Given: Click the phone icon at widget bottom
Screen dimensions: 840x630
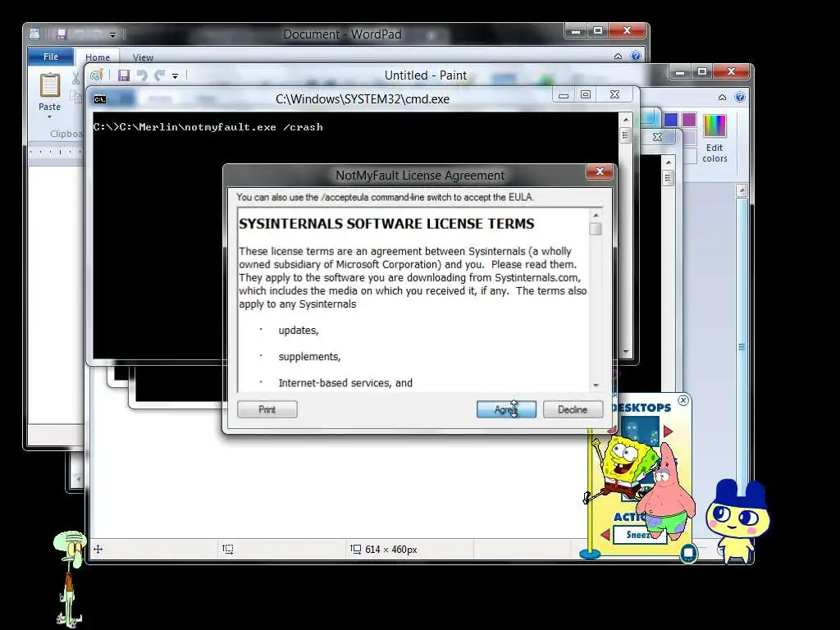Looking at the screenshot, I should click(688, 553).
